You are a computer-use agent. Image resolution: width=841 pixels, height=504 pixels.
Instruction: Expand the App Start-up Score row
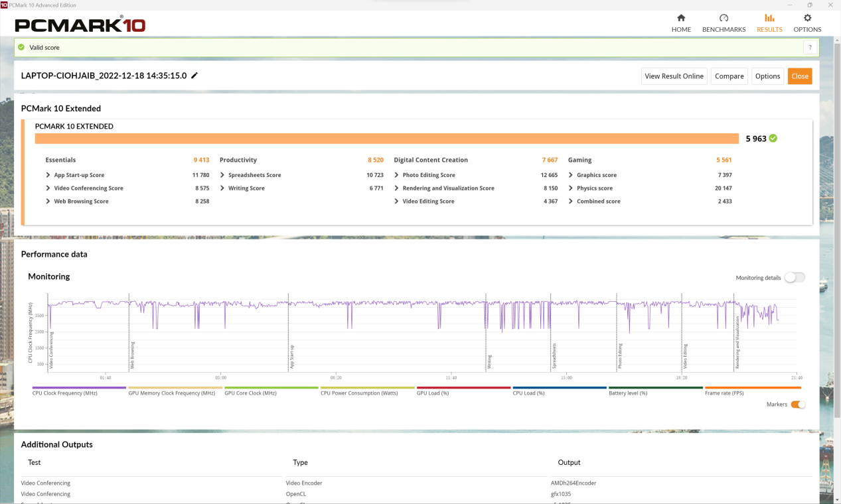(48, 175)
